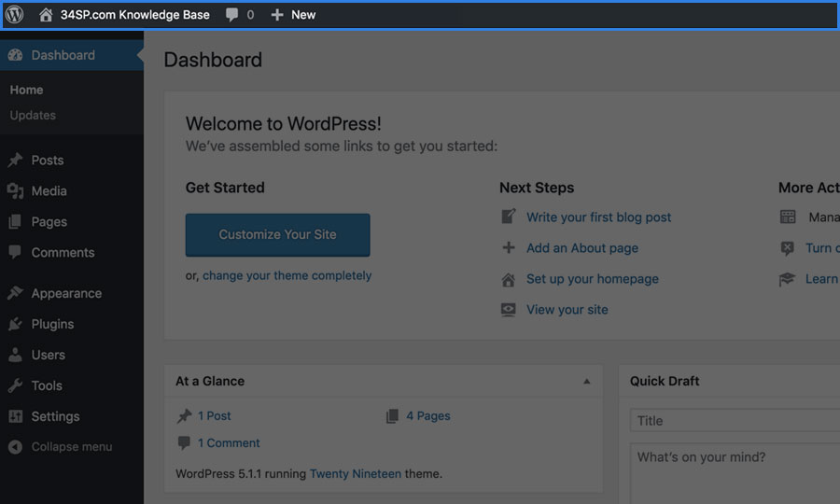Open the New content menu

303,15
